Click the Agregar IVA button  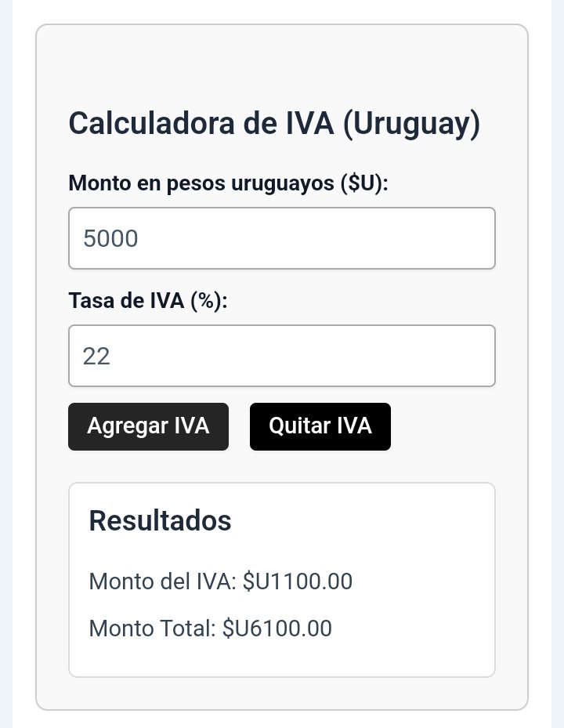coord(148,426)
